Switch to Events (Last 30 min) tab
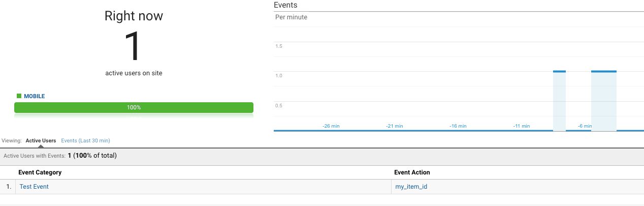 coord(85,140)
